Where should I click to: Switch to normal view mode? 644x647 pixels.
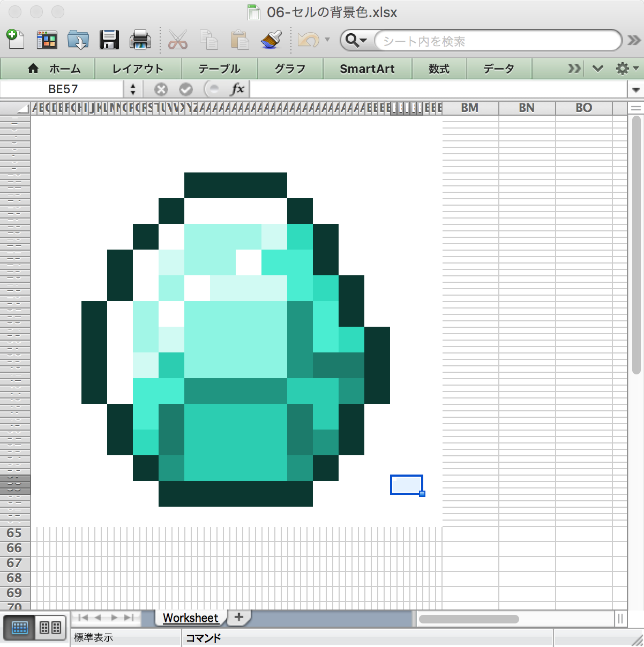pos(20,628)
